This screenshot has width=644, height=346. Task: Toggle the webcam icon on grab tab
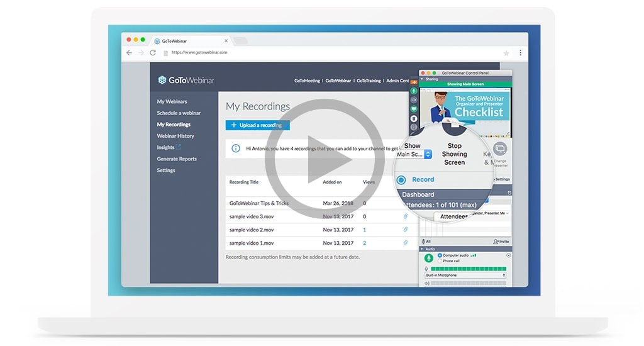coord(414,100)
